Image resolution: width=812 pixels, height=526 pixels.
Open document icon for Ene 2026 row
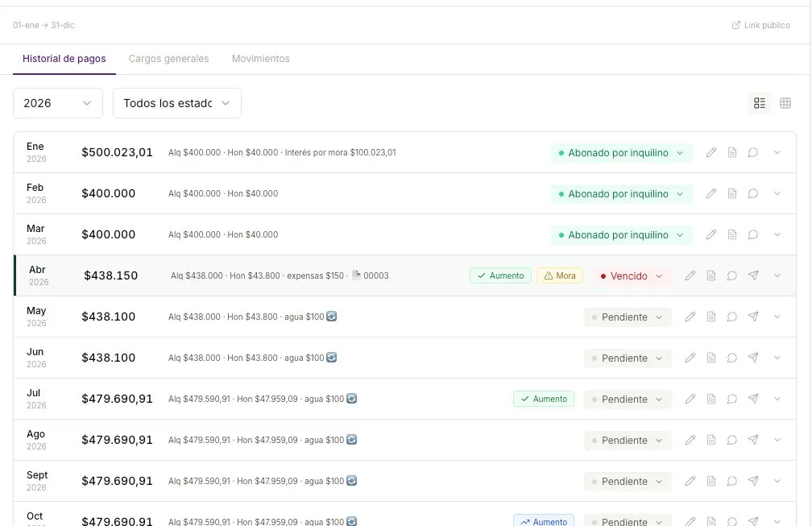tap(731, 152)
